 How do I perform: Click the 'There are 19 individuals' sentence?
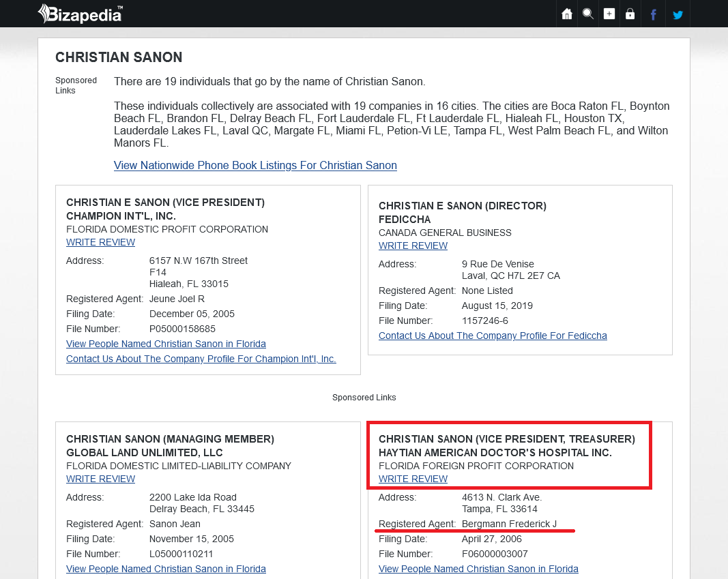pos(270,82)
